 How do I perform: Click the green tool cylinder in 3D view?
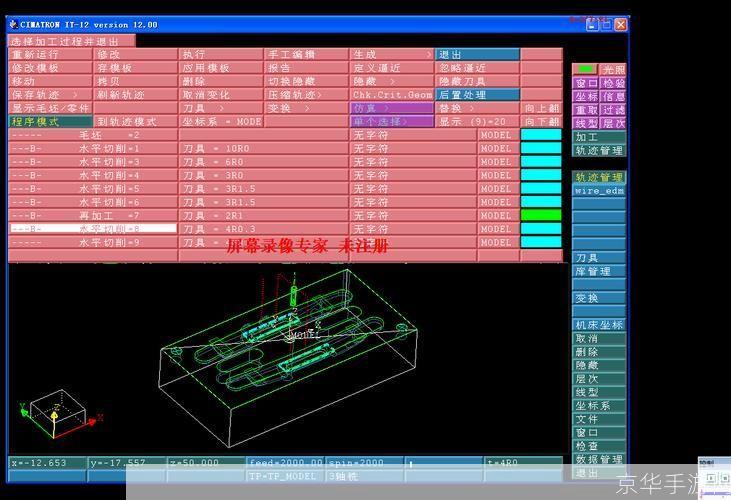[294, 296]
